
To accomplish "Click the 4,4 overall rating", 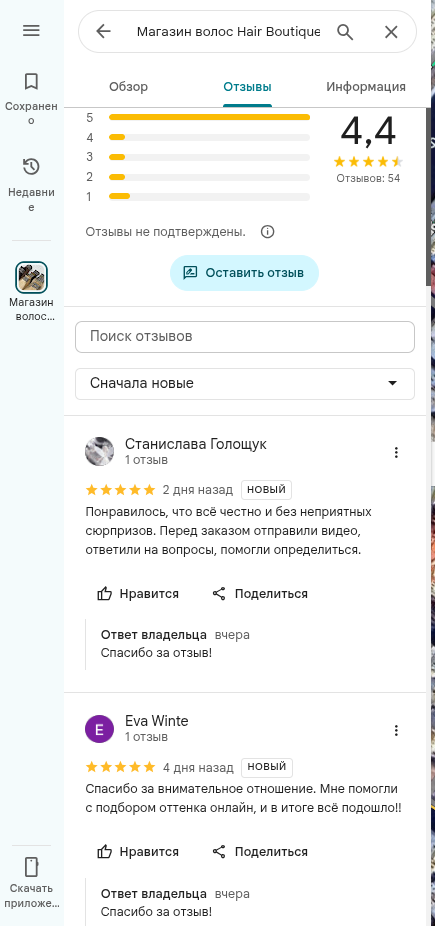I will [368, 131].
